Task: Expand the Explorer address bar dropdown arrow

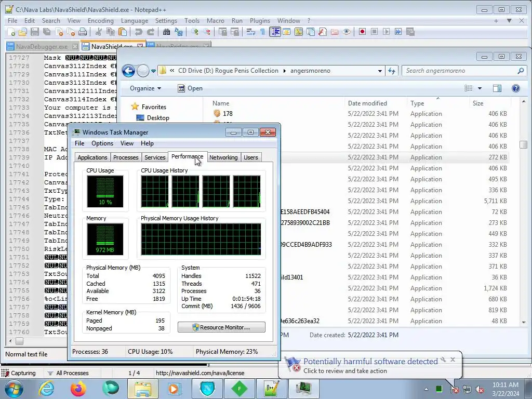Action: pos(380,71)
